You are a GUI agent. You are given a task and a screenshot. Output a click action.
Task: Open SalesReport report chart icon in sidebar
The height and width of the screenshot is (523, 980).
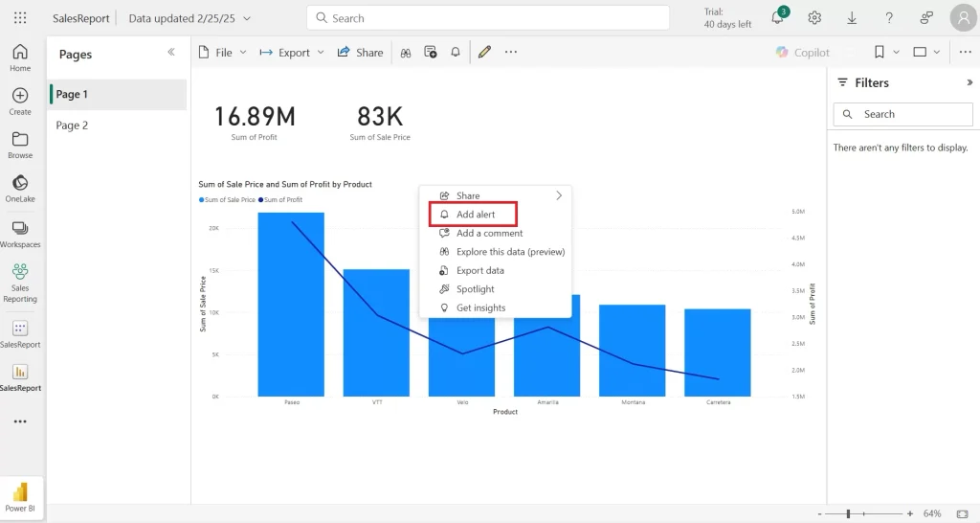click(x=20, y=377)
